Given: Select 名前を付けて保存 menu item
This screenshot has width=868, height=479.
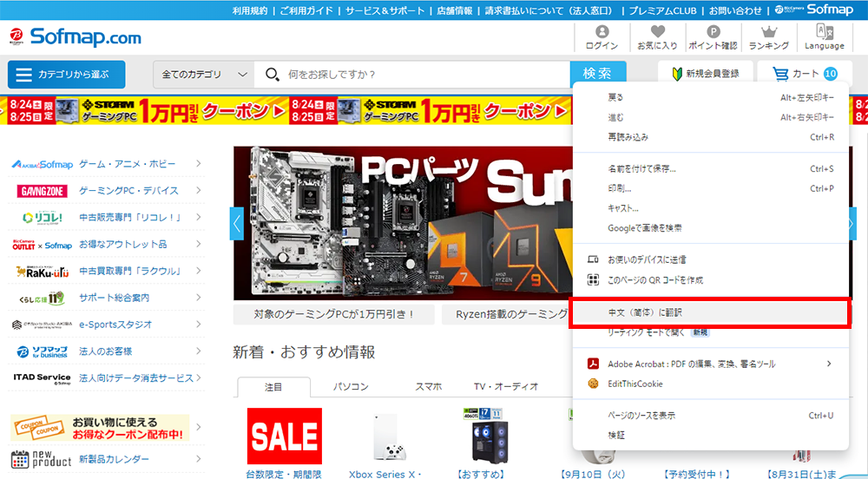Looking at the screenshot, I should click(710, 168).
